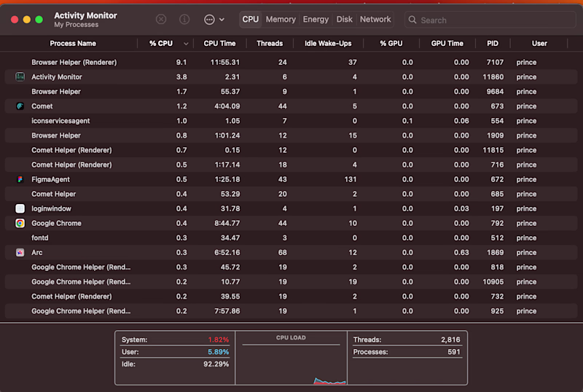This screenshot has height=392, width=583.
Task: Click the Comet app icon in list
Action: point(20,106)
